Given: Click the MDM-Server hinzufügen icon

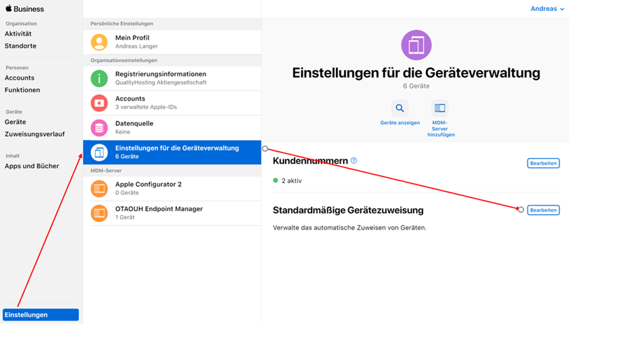Looking at the screenshot, I should point(440,108).
